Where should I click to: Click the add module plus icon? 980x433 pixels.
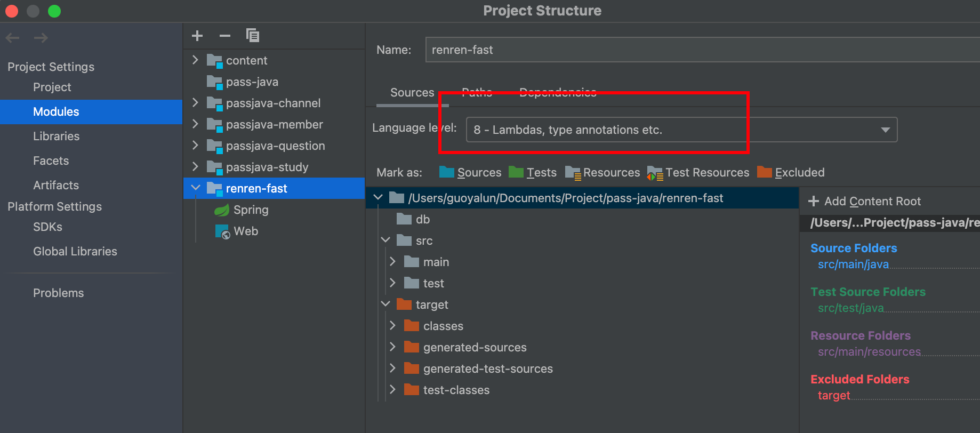click(197, 36)
